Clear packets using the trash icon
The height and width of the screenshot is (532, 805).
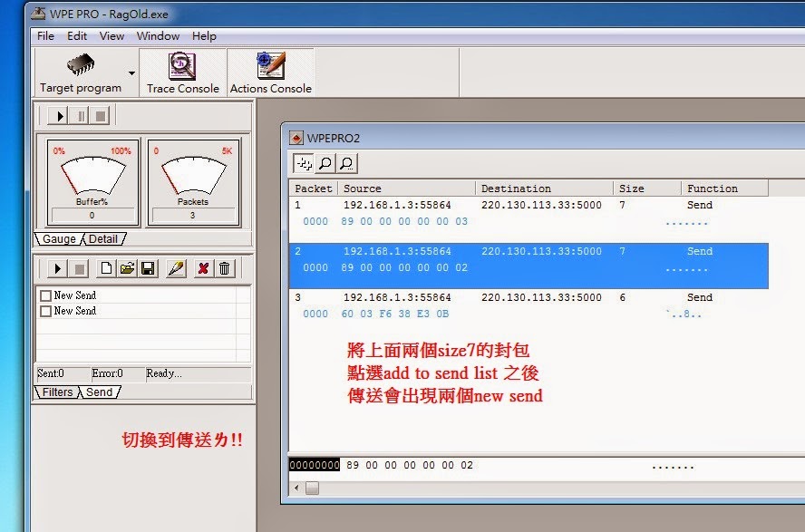pyautogui.click(x=224, y=267)
